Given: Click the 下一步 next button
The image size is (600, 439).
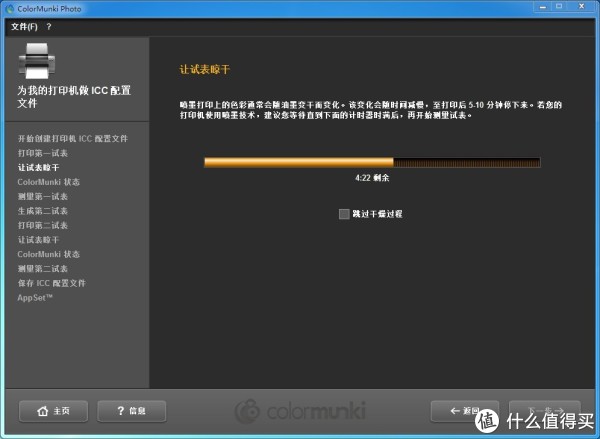Looking at the screenshot, I should (545, 411).
